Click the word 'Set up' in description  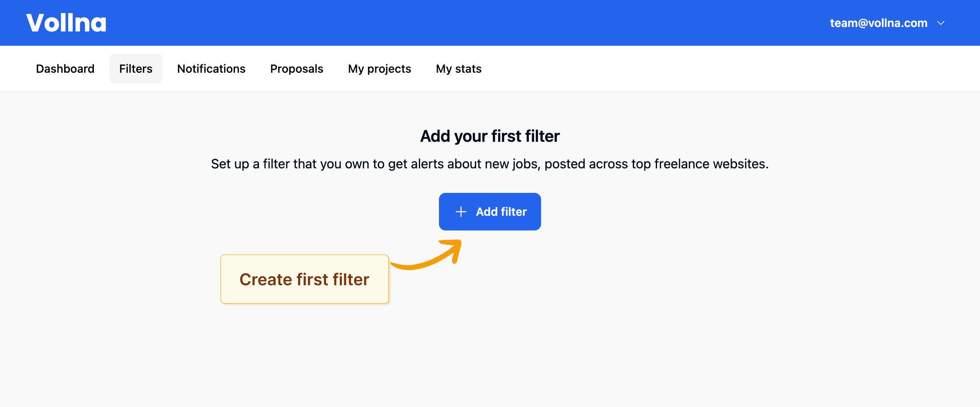click(230, 164)
